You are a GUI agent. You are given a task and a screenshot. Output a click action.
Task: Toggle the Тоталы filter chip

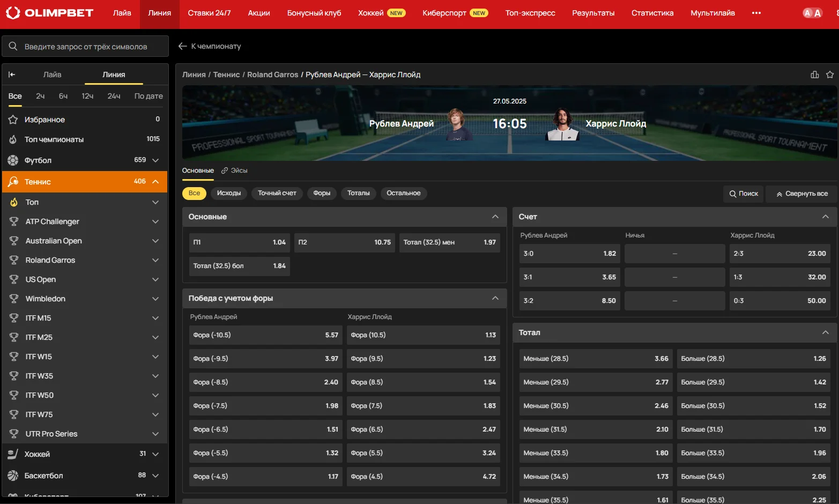[358, 193]
